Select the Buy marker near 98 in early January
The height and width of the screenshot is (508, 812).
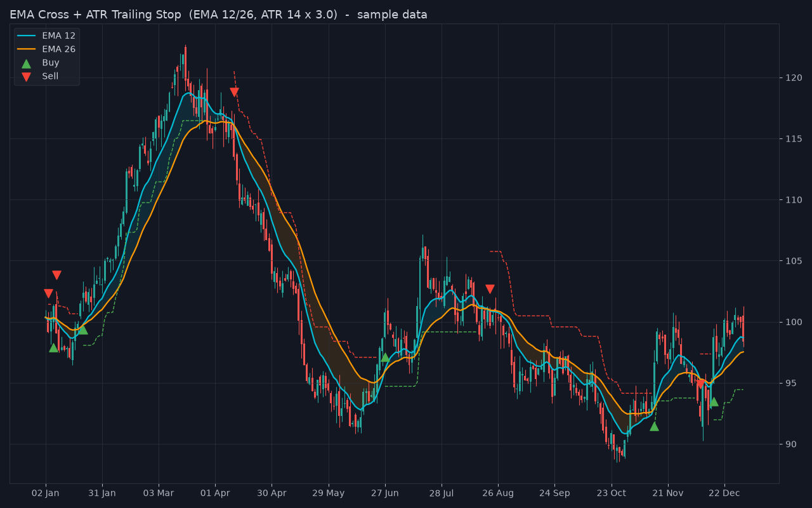pos(53,347)
